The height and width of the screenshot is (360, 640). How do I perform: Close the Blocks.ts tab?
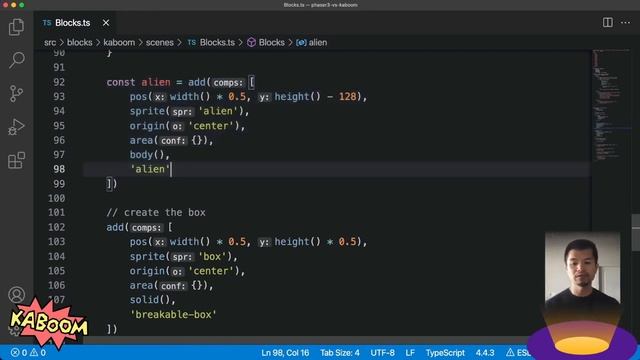tap(106, 23)
